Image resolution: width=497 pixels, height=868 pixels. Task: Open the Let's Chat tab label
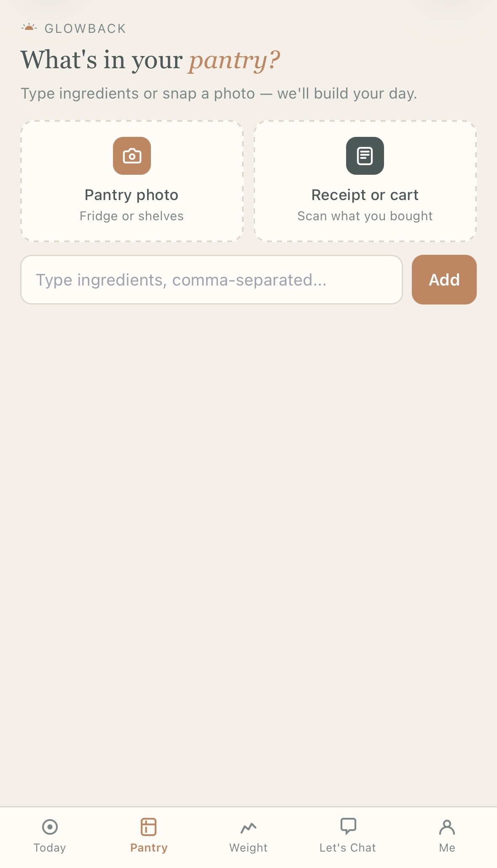point(348,848)
